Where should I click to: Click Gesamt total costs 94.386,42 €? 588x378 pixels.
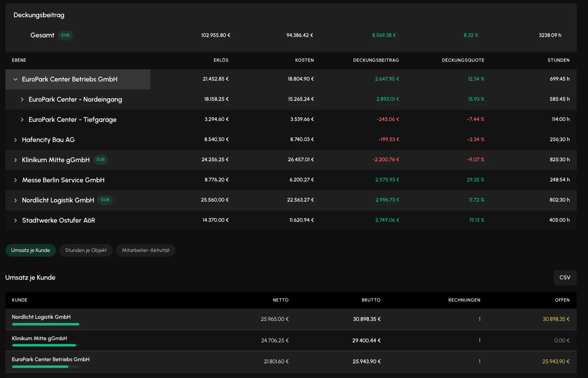click(300, 35)
